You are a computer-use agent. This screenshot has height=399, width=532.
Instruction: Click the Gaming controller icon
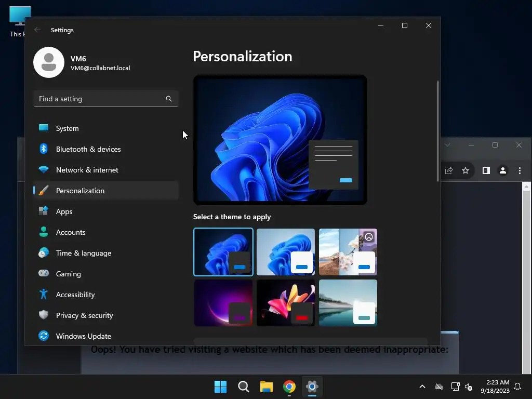pyautogui.click(x=44, y=273)
